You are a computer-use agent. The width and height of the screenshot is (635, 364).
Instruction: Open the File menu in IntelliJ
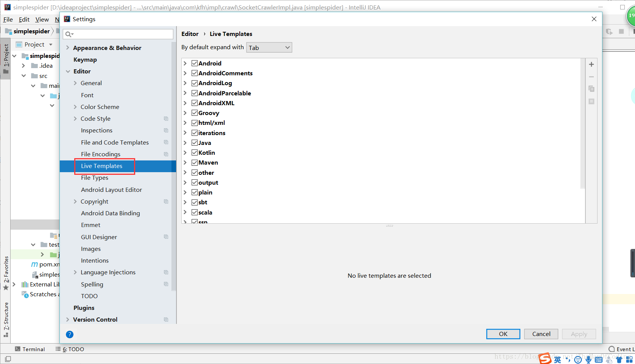pyautogui.click(x=8, y=20)
